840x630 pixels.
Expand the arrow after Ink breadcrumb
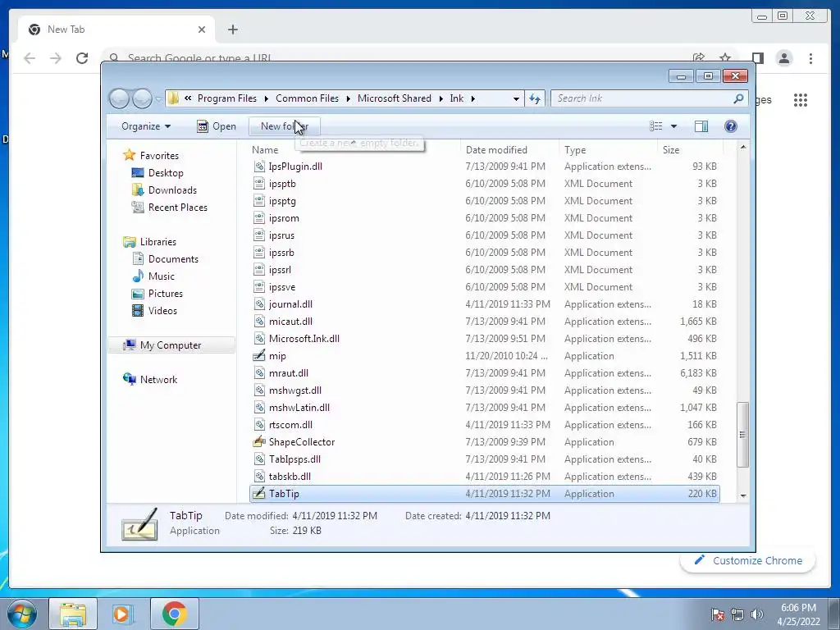click(473, 98)
